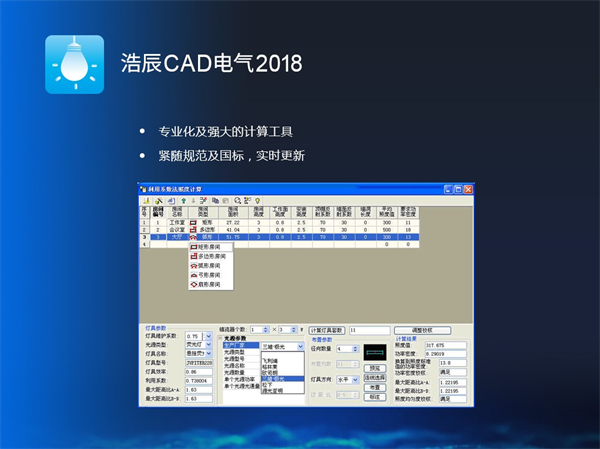This screenshot has width=600, height=449.
Task: Click the yellow light bulb toolbar icon
Action: (258, 201)
